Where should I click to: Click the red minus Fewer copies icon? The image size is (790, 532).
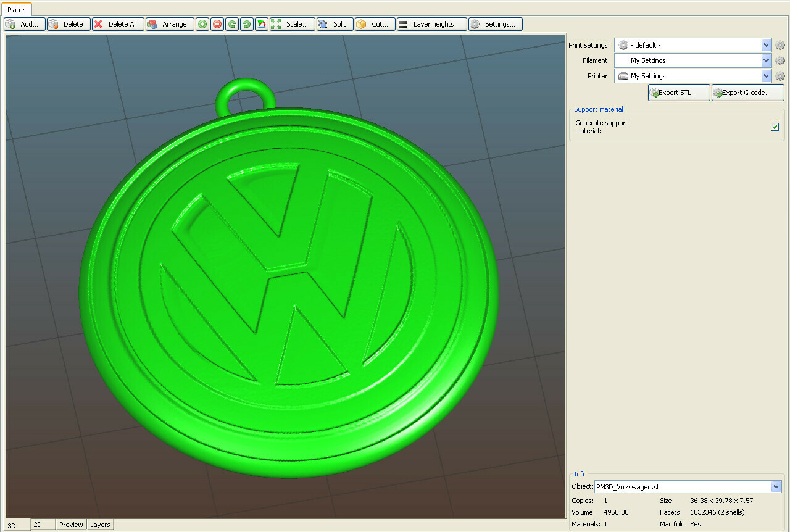pos(217,24)
